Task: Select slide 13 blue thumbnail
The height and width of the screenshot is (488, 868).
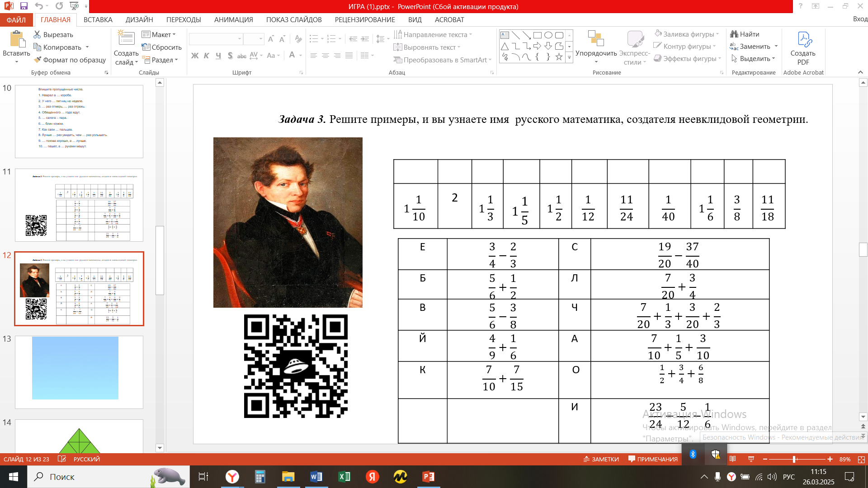Action: coord(79,372)
